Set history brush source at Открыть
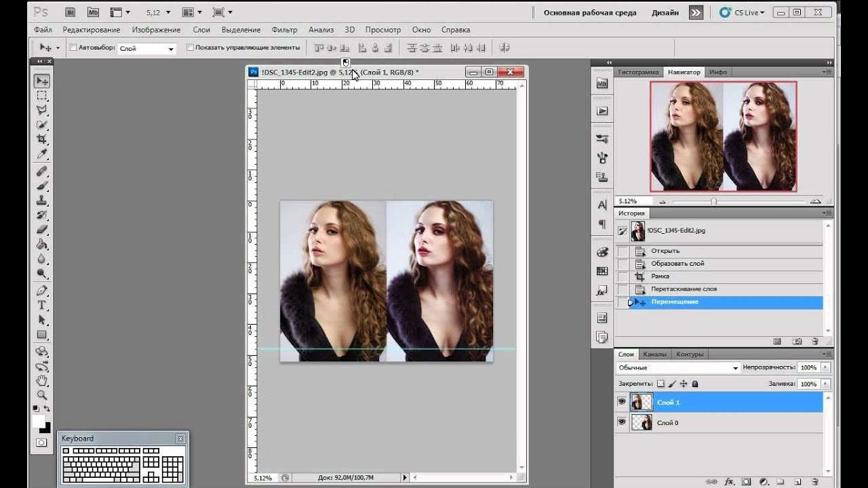 [623, 251]
